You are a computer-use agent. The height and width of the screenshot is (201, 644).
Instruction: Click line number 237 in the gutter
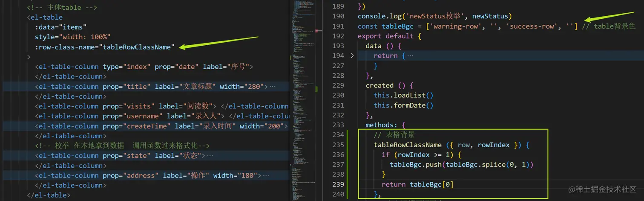coord(338,164)
